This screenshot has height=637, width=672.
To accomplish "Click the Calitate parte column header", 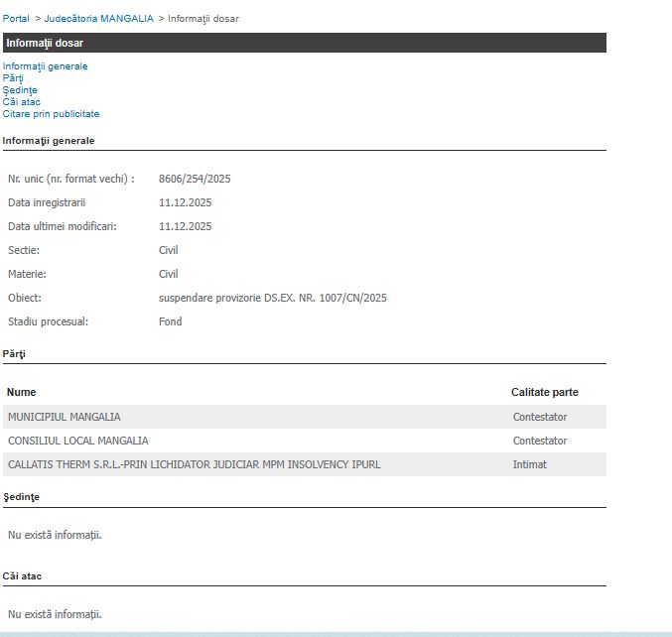I will (544, 393).
